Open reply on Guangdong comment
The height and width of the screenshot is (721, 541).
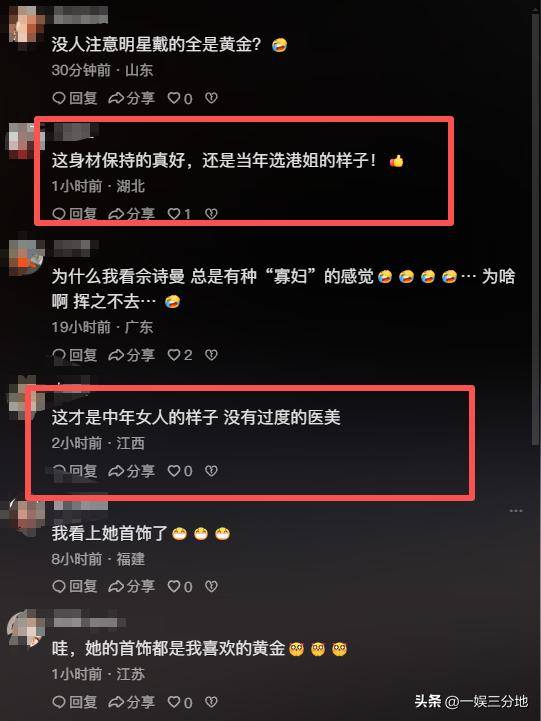(74, 355)
